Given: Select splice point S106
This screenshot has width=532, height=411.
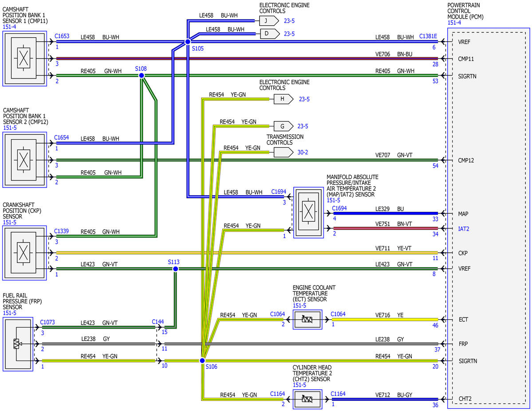Looking at the screenshot, I should click(x=202, y=360).
